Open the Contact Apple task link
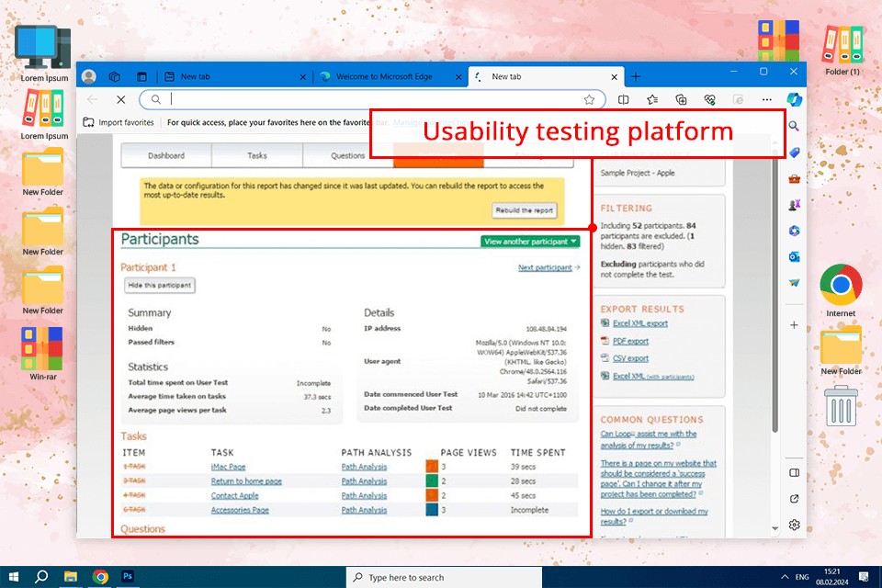 [x=234, y=496]
